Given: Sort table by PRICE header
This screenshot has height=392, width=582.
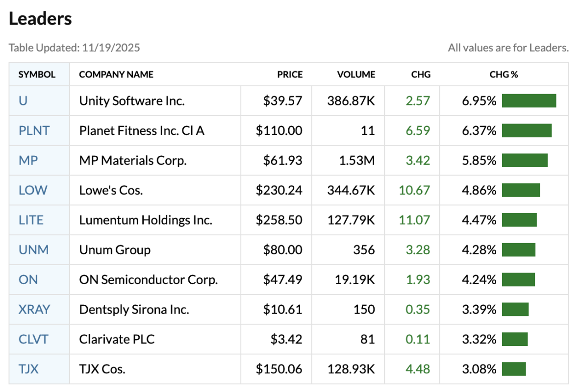Looking at the screenshot, I should (290, 74).
